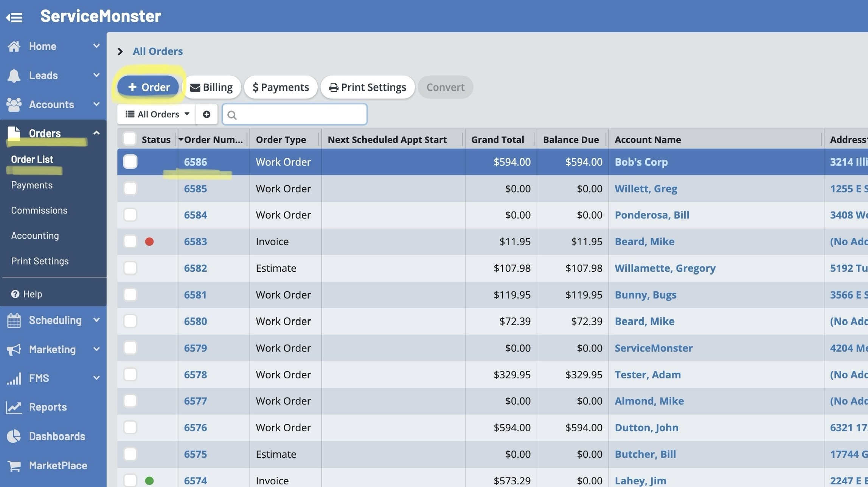Click the plus circle icon beside All Orders
Viewport: 868px width, 487px height.
pyautogui.click(x=207, y=114)
